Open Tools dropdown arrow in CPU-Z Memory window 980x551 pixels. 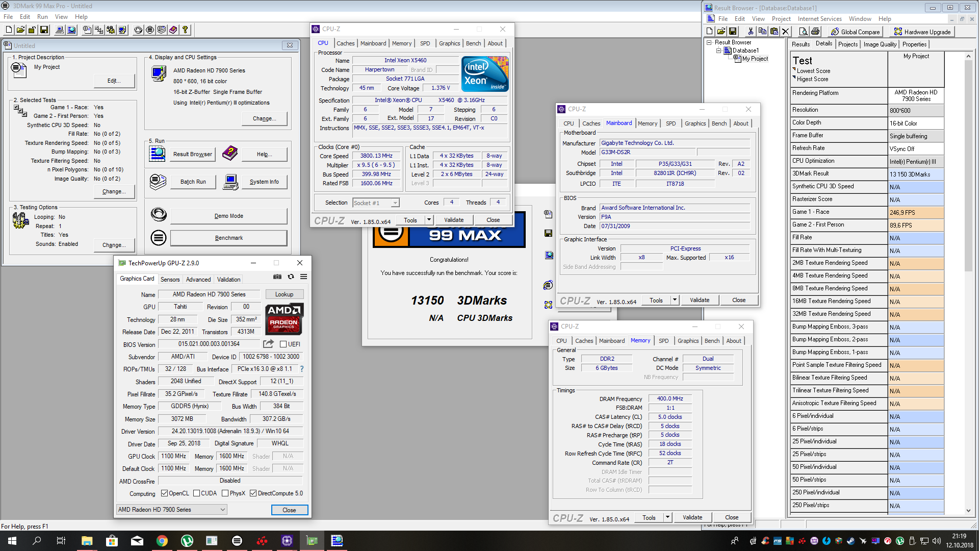tap(667, 517)
